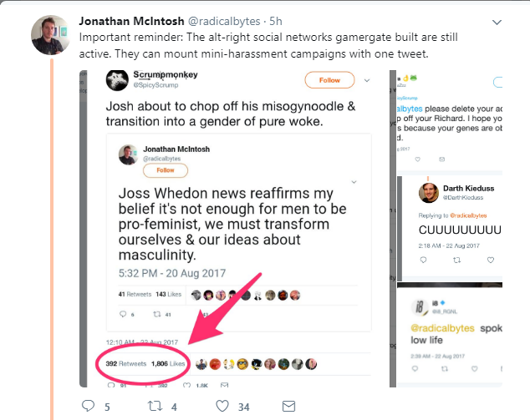530x420 pixels.
Task: Open @radicalbytes mention in i8 tweet
Action: pos(442,328)
